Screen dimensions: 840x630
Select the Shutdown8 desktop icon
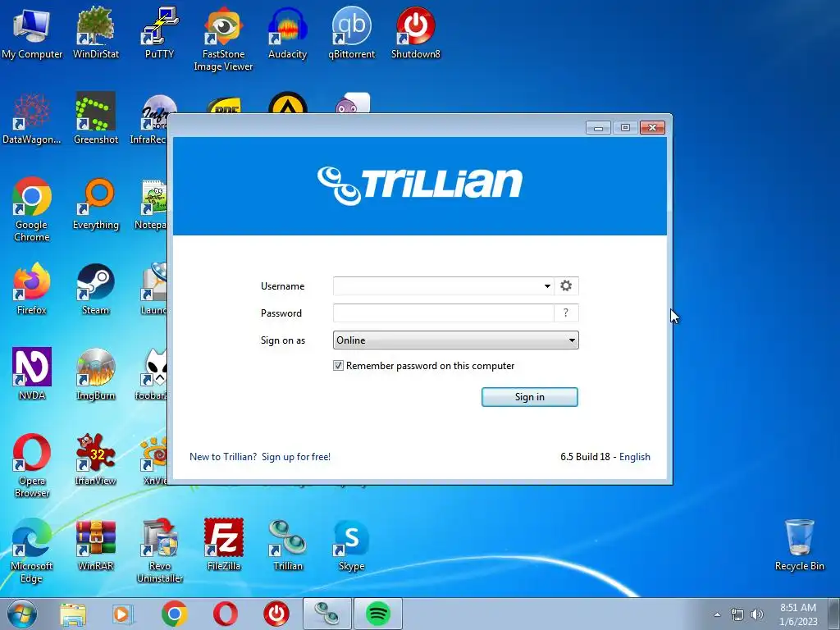(x=415, y=33)
